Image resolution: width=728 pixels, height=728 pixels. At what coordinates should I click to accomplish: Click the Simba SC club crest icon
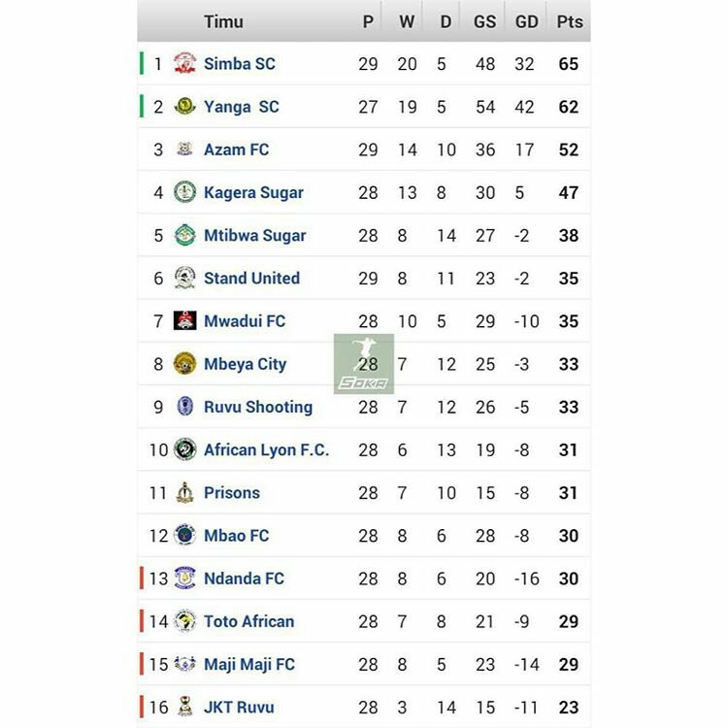[184, 64]
